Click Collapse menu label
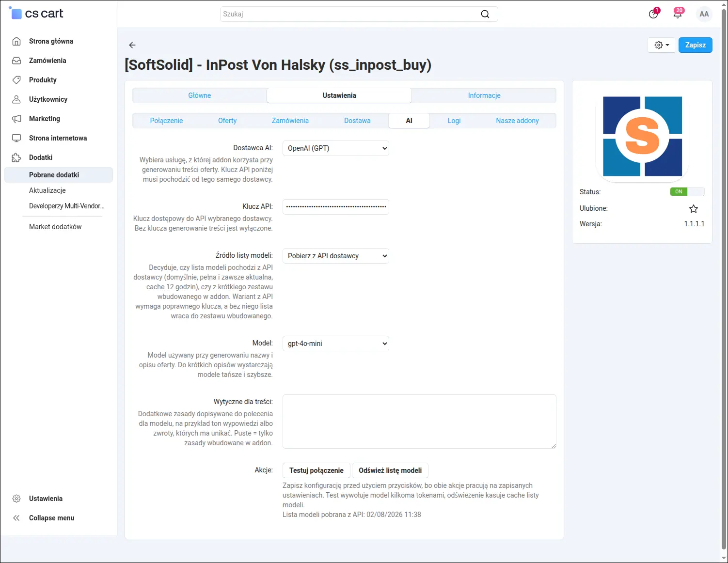Image resolution: width=728 pixels, height=563 pixels. click(x=52, y=518)
